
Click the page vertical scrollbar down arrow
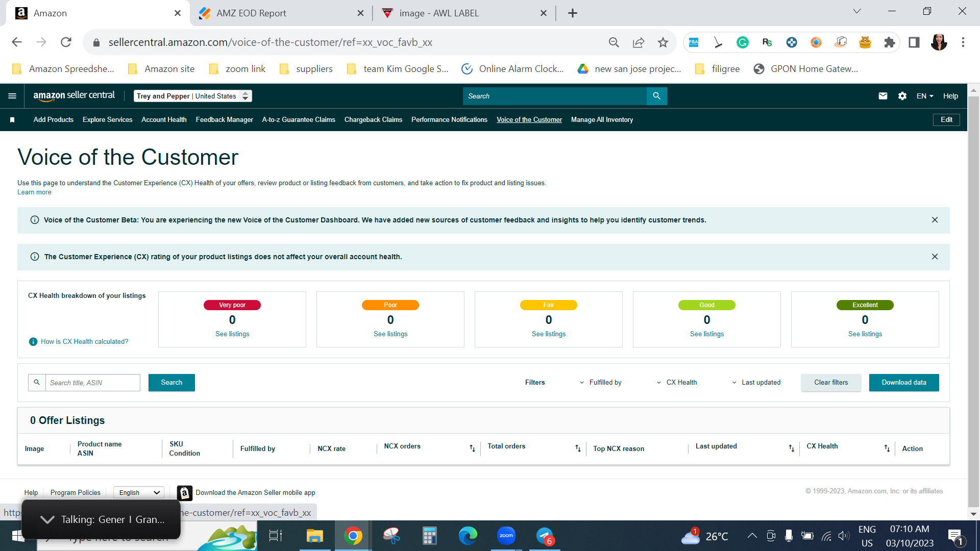973,514
